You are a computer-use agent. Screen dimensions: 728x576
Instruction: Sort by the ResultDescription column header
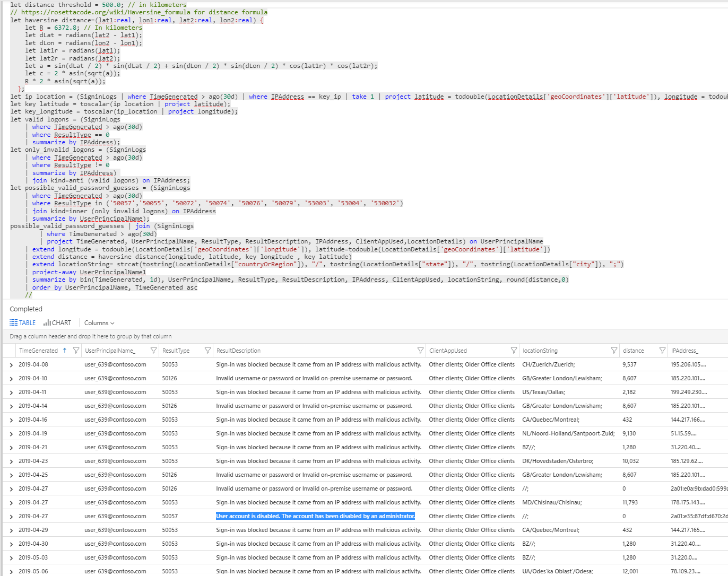[238, 351]
